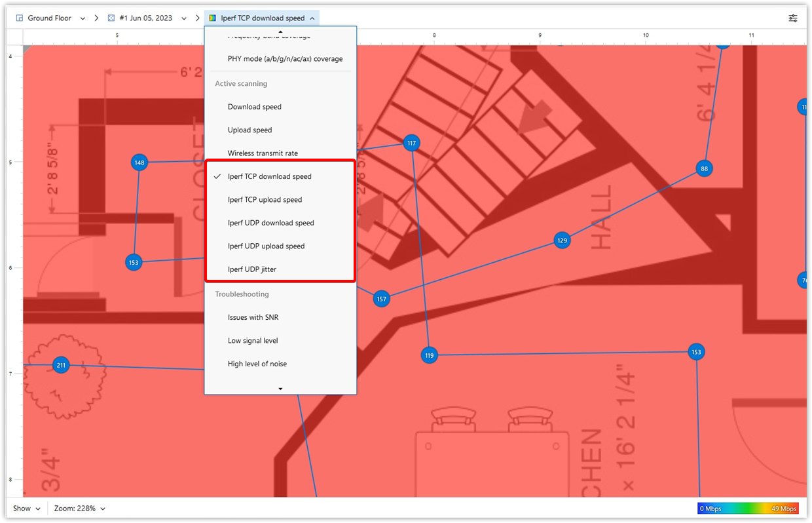Open the Zoom 228% control

79,508
